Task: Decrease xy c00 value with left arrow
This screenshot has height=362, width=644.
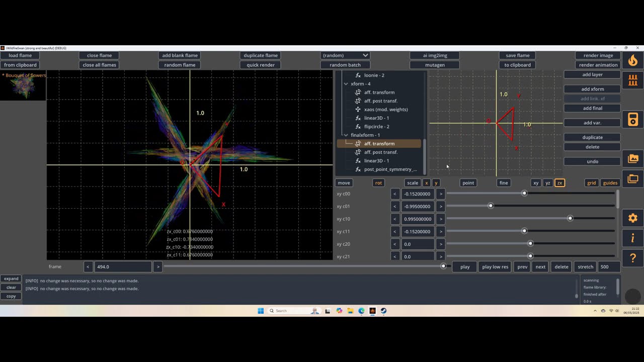Action: click(395, 194)
